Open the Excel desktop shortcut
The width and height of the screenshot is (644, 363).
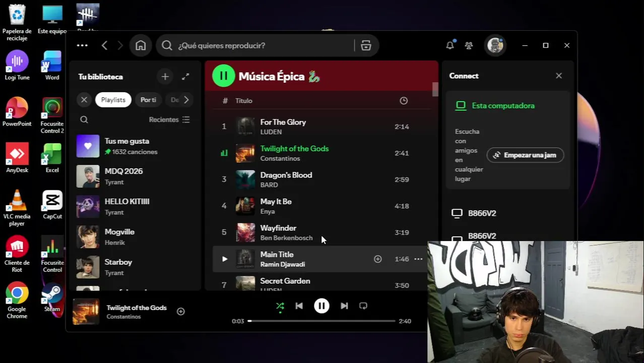(52, 158)
